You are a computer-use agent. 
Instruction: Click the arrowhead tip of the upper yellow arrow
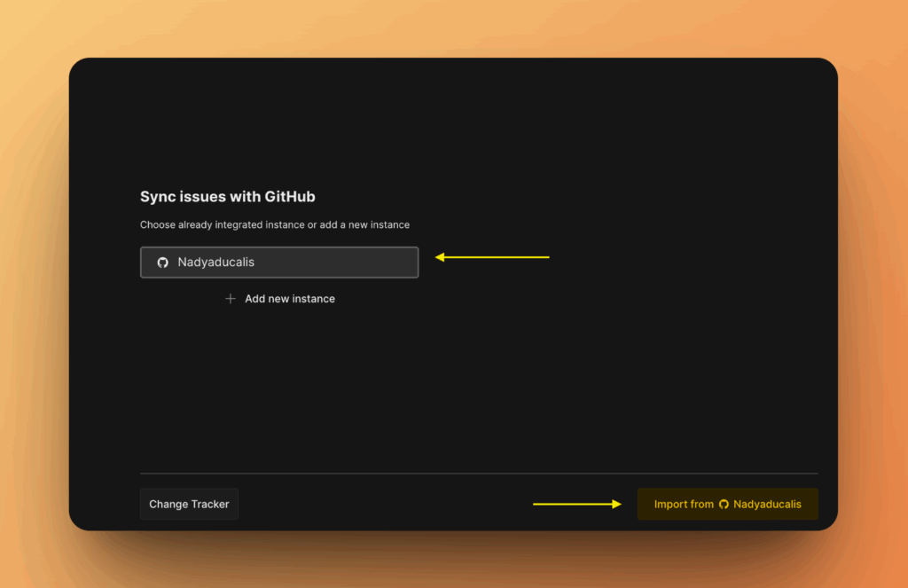(437, 257)
